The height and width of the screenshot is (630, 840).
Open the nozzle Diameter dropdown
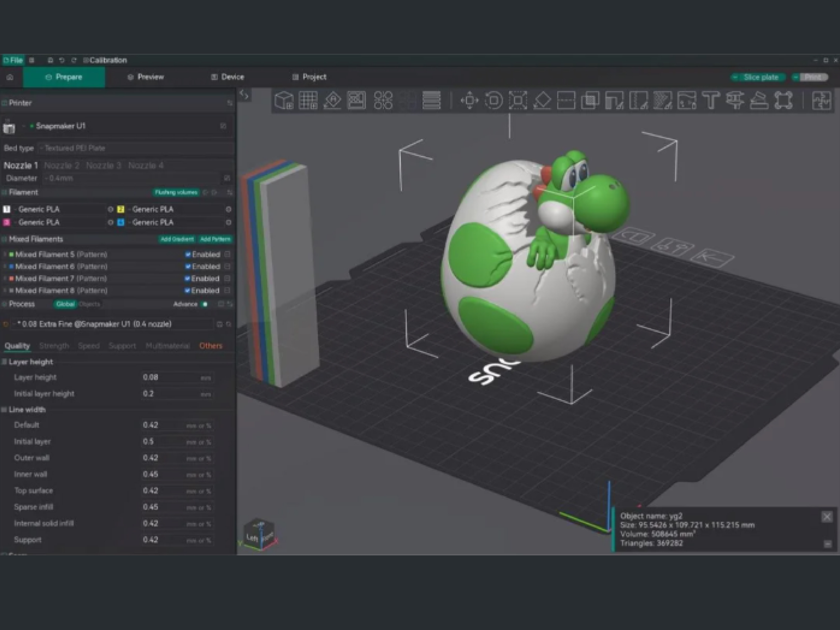click(x=131, y=178)
